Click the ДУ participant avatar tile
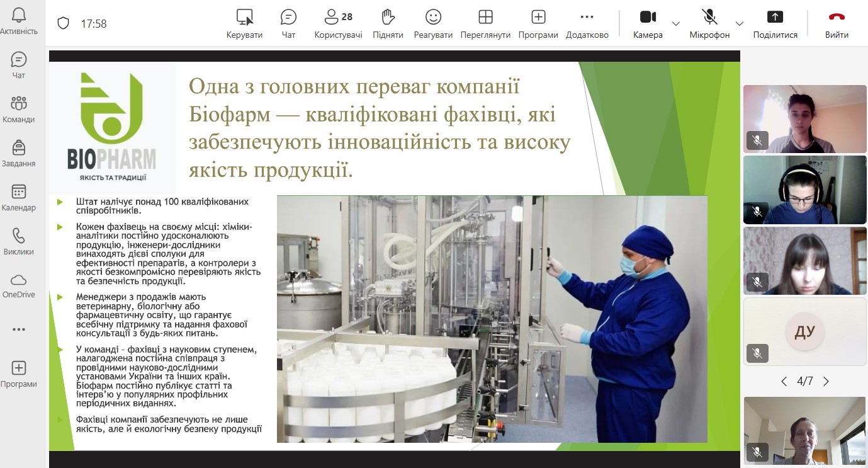This screenshot has width=868, height=468. click(x=804, y=332)
